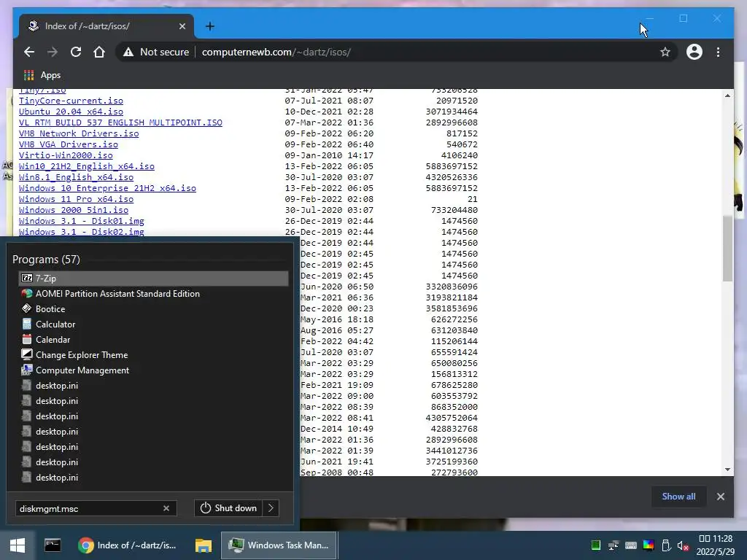The image size is (747, 560).
Task: Open Windows_10_Enterprise_21H2_x64.iso link
Action: pos(108,188)
